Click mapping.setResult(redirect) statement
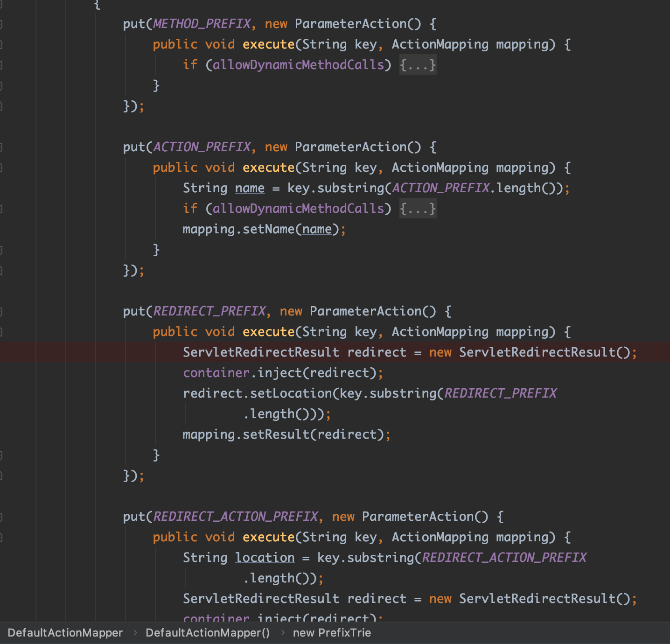 point(286,434)
